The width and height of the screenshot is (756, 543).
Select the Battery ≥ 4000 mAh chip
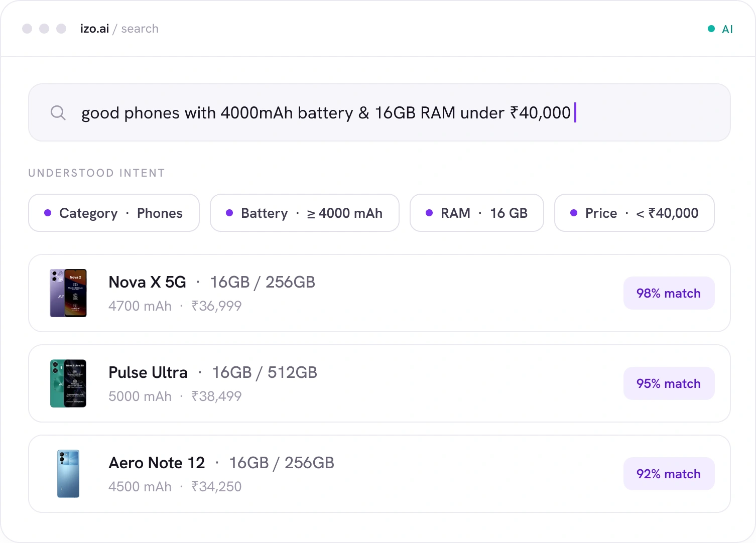click(305, 213)
